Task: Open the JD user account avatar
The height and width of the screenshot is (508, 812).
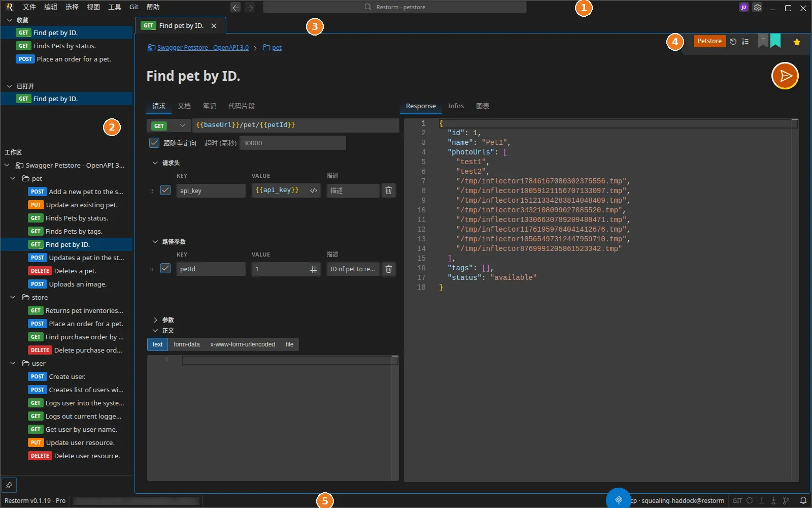Action: [743, 8]
